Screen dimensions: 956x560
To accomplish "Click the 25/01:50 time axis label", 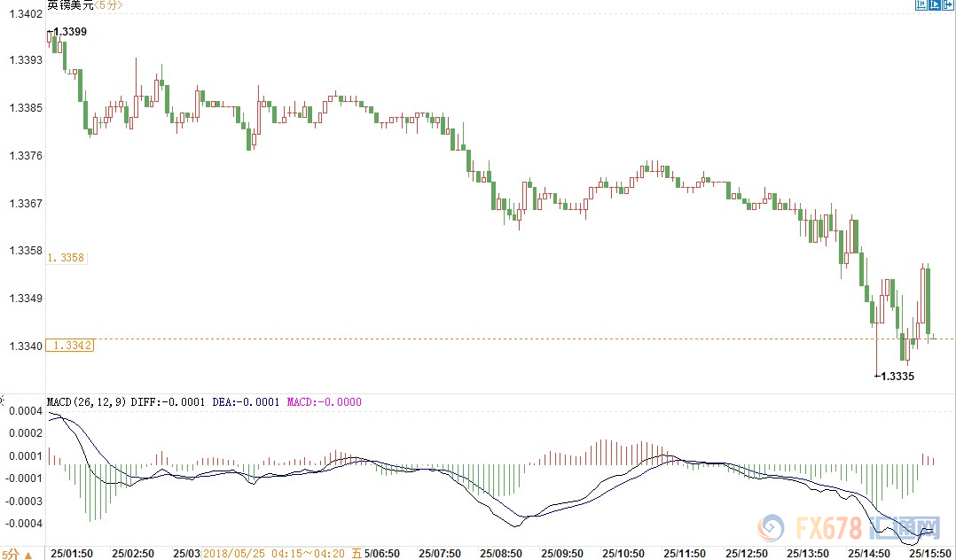I will click(x=71, y=553).
